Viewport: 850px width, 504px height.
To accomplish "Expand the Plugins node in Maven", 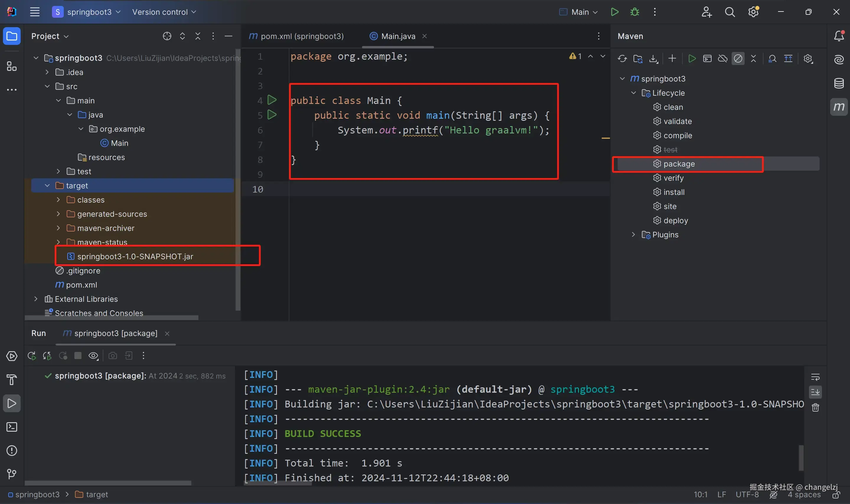I will [633, 235].
